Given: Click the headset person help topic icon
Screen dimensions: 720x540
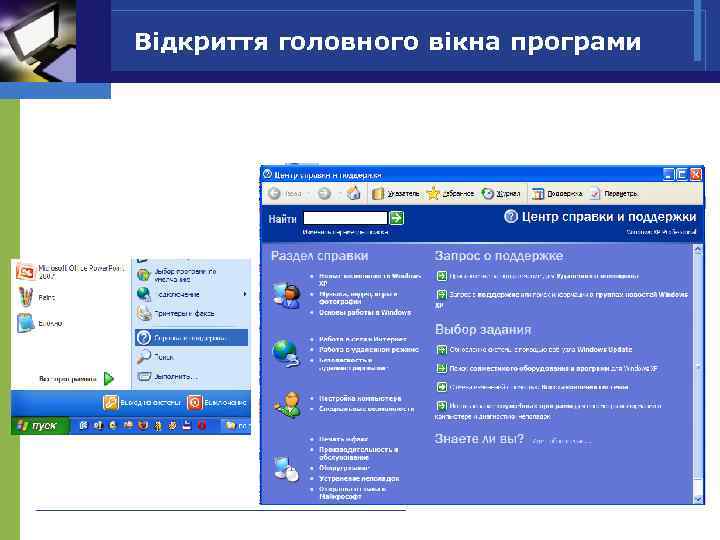Looking at the screenshot, I should click(x=287, y=295).
